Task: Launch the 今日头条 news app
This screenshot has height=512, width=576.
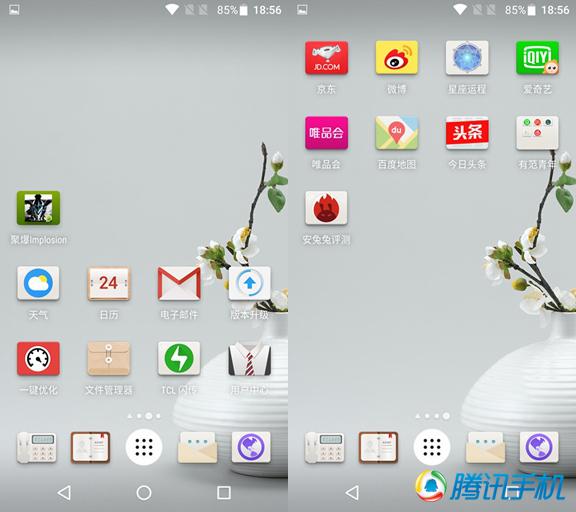Action: (x=467, y=133)
